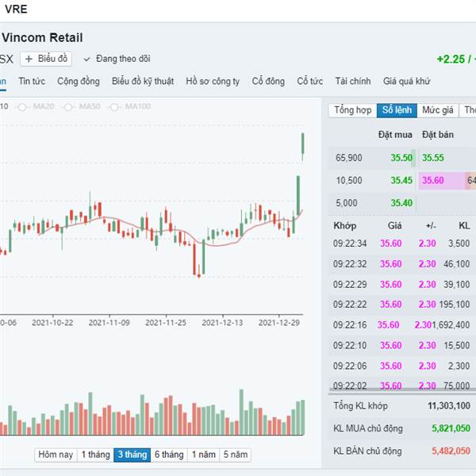Image resolution: width=476 pixels, height=476 pixels.
Task: Click the KL MUA chủ động value 5,821,050
Action: tap(451, 428)
